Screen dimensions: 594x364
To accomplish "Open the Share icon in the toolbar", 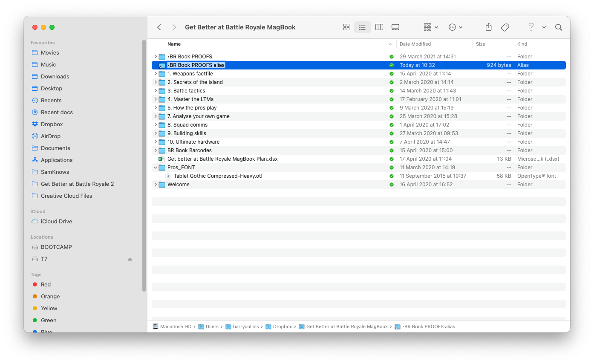I will click(488, 27).
